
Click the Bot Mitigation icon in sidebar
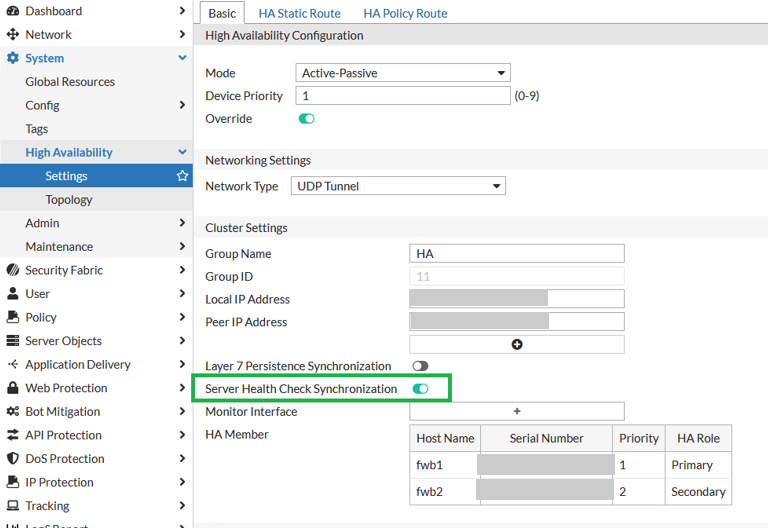(13, 411)
